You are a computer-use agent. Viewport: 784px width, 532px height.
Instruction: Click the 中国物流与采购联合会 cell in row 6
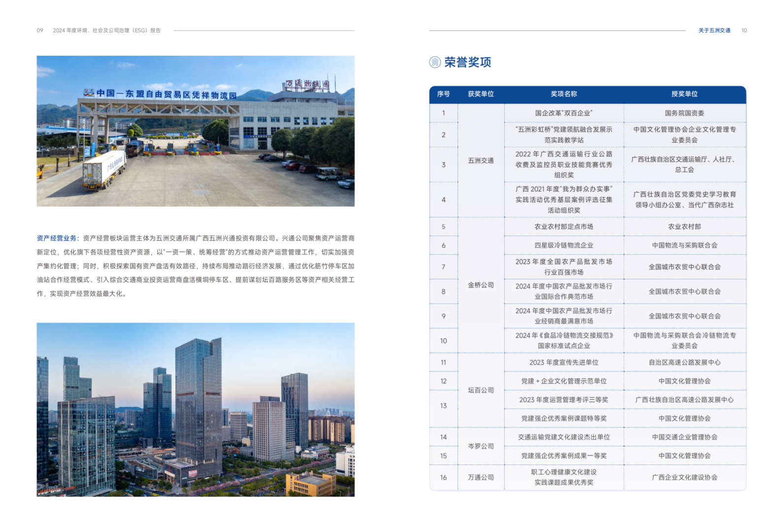point(685,245)
